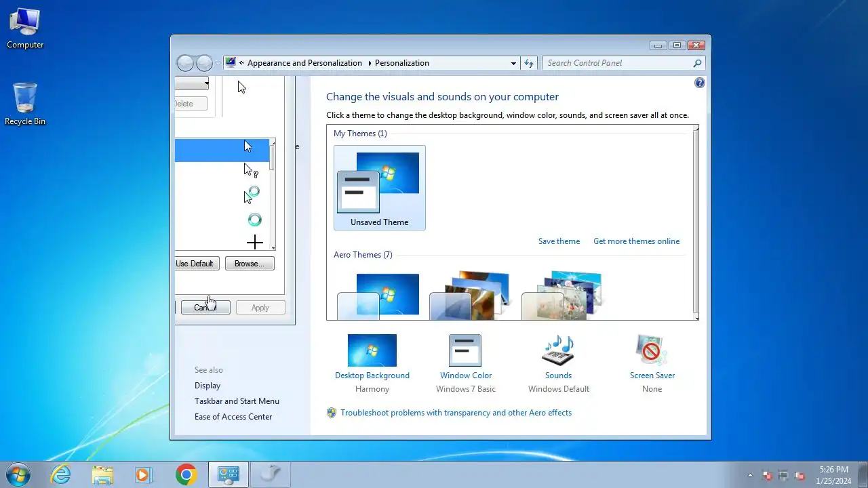Open the Computer desktop icon
This screenshot has width=868, height=488.
pos(25,28)
